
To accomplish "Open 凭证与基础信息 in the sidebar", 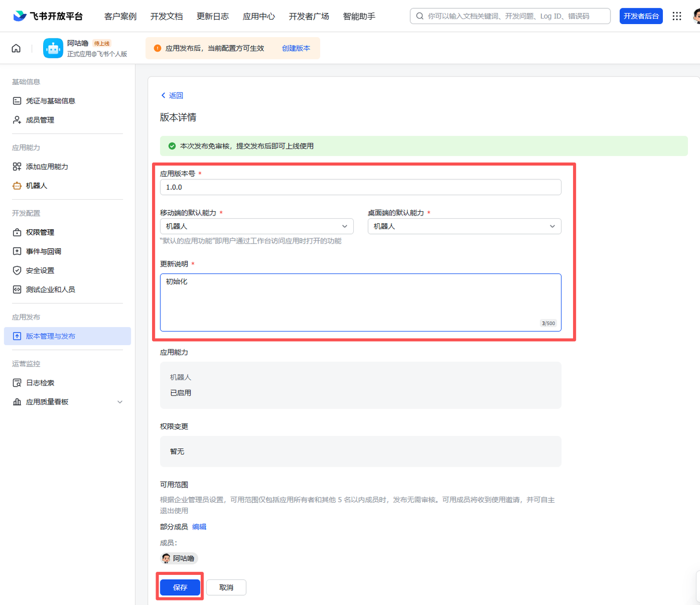I will point(50,101).
